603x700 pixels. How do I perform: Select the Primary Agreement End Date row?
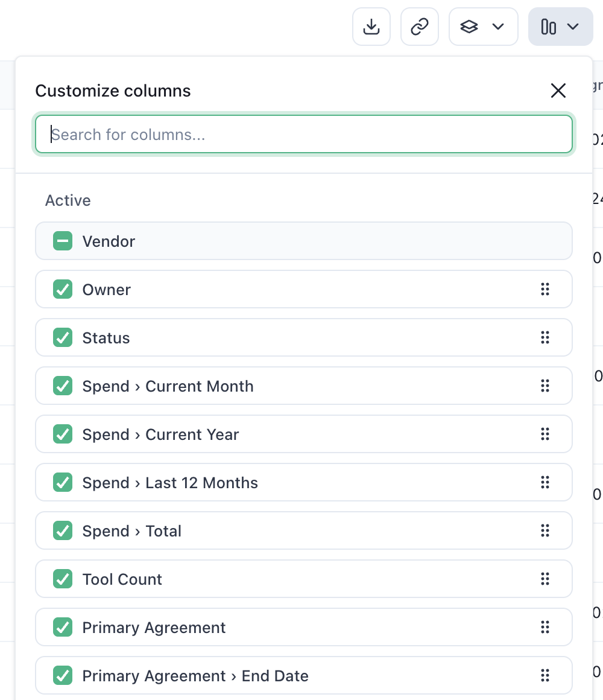195,676
